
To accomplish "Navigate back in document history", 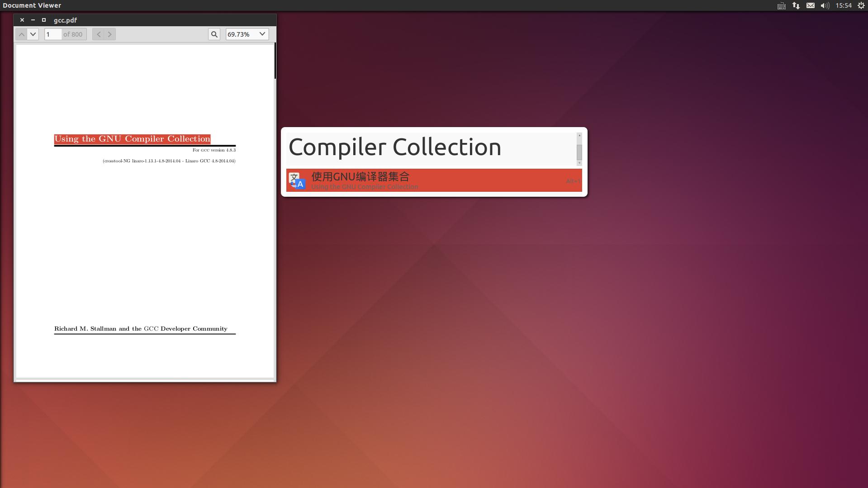I will tap(98, 34).
